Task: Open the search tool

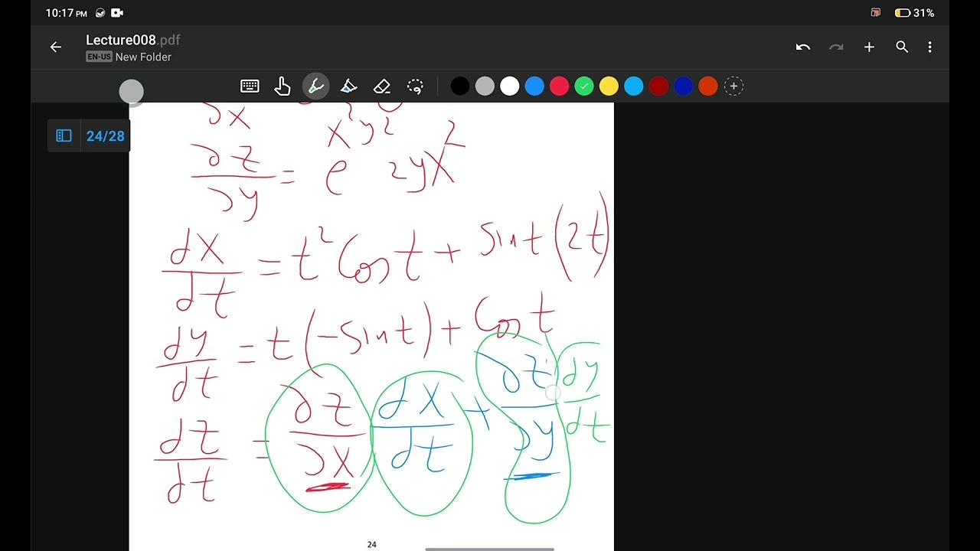Action: click(x=902, y=47)
